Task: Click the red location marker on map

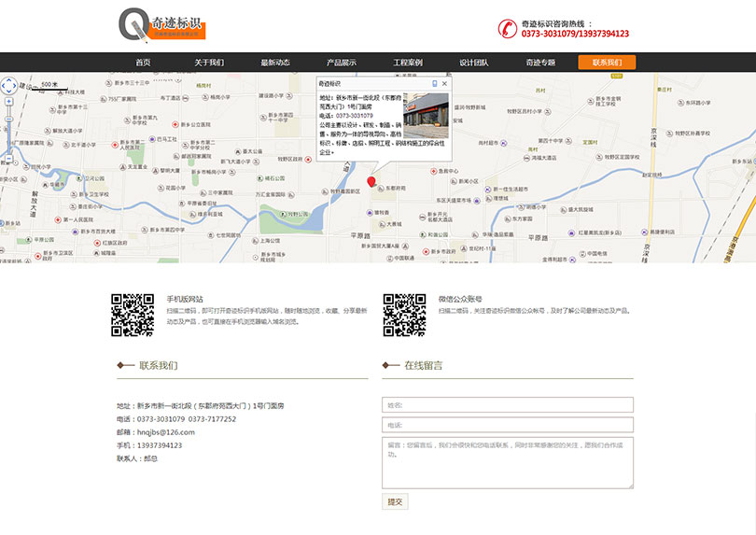Action: click(x=371, y=181)
